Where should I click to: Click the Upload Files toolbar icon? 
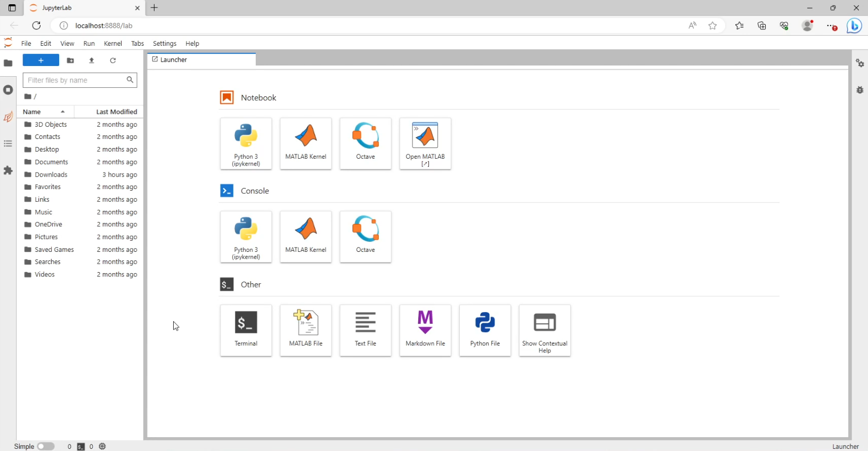[x=92, y=61]
